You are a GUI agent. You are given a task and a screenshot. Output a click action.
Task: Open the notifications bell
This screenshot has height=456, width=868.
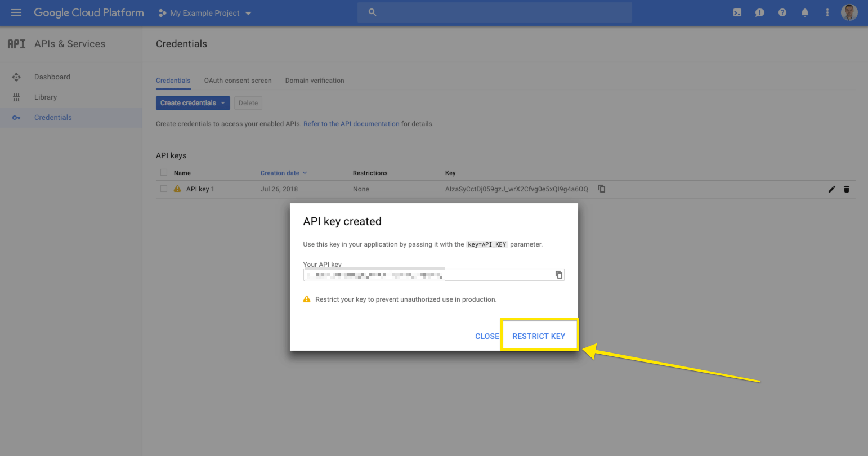[x=805, y=12]
